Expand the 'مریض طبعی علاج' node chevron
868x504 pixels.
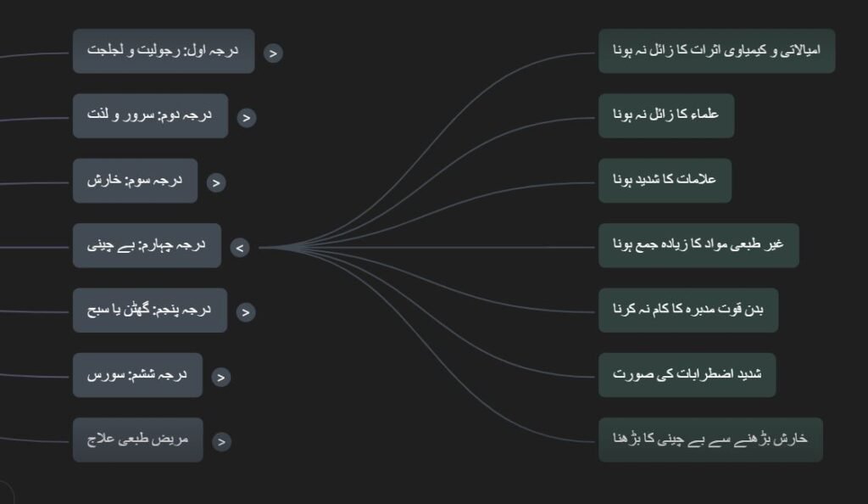click(x=221, y=441)
